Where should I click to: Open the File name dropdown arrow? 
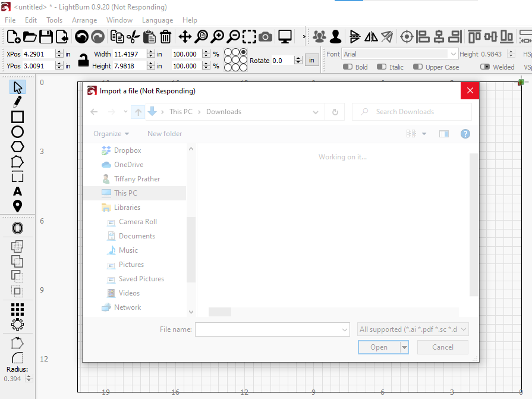pyautogui.click(x=344, y=329)
